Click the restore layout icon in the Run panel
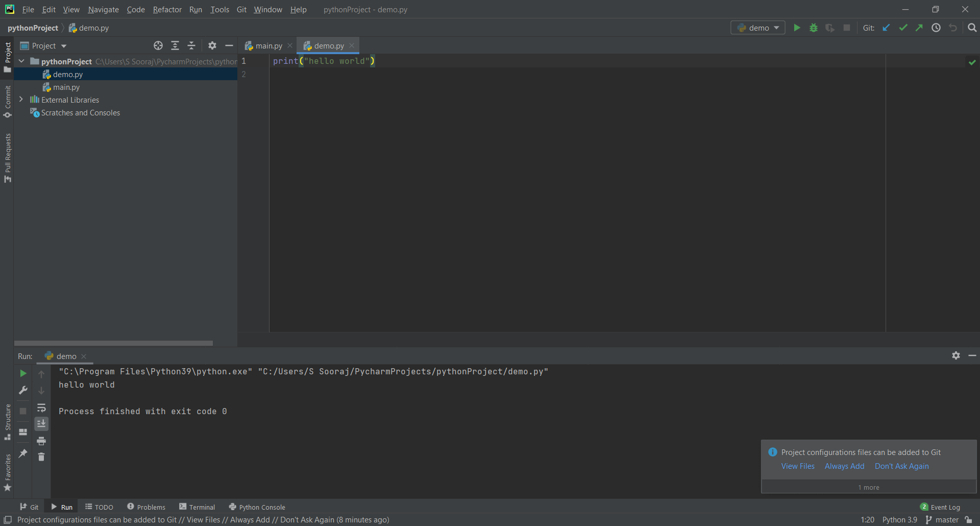 click(23, 432)
